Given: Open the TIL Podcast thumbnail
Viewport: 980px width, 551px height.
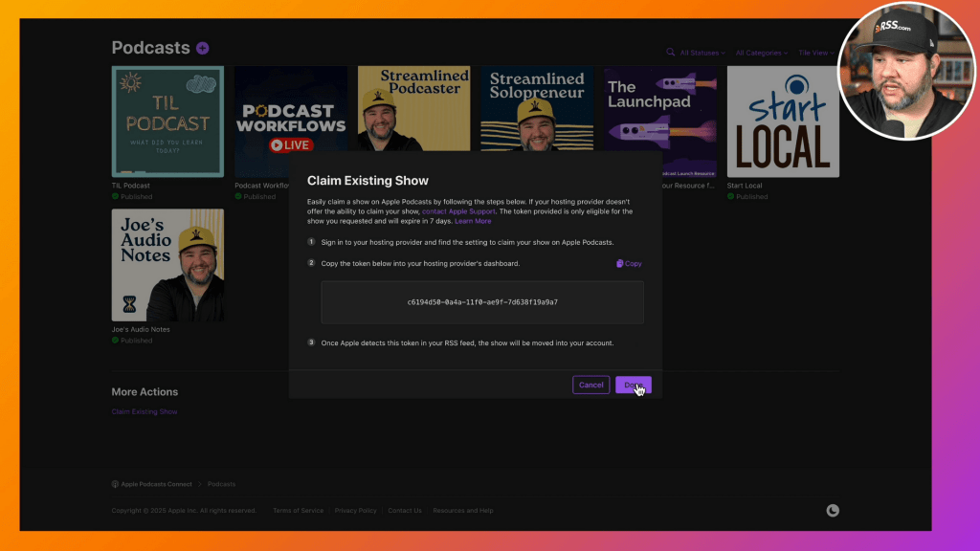Looking at the screenshot, I should (x=167, y=121).
